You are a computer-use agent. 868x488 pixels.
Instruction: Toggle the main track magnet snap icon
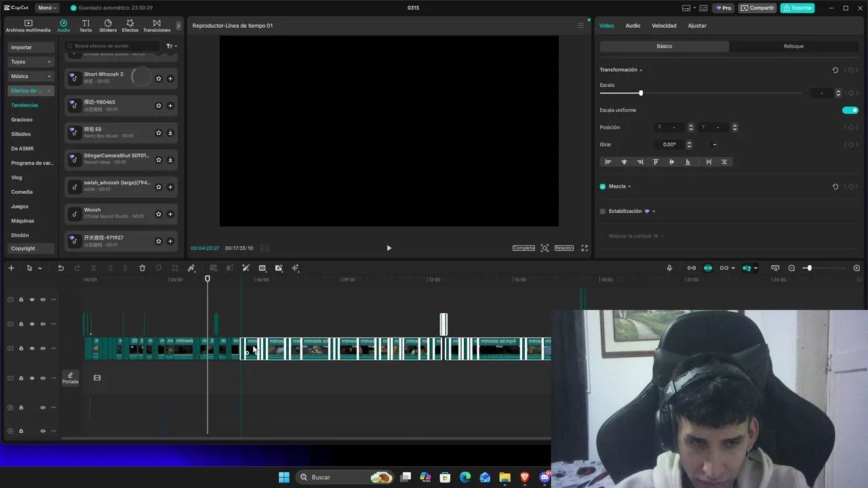pos(708,268)
